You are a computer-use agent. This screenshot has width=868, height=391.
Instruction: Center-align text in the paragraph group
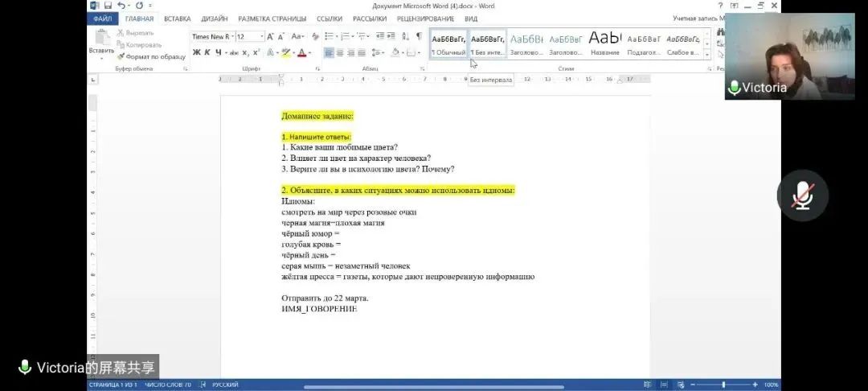click(x=340, y=53)
